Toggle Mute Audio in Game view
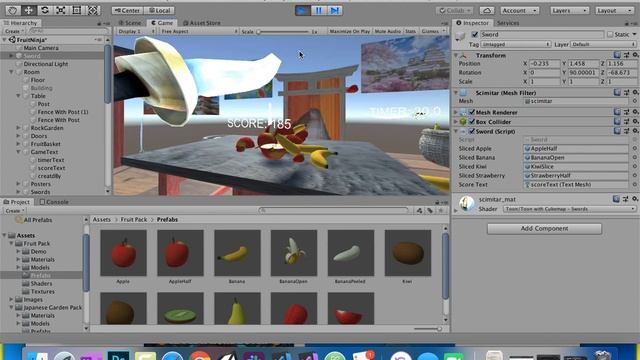Image resolution: width=640 pixels, height=360 pixels. pos(388,31)
